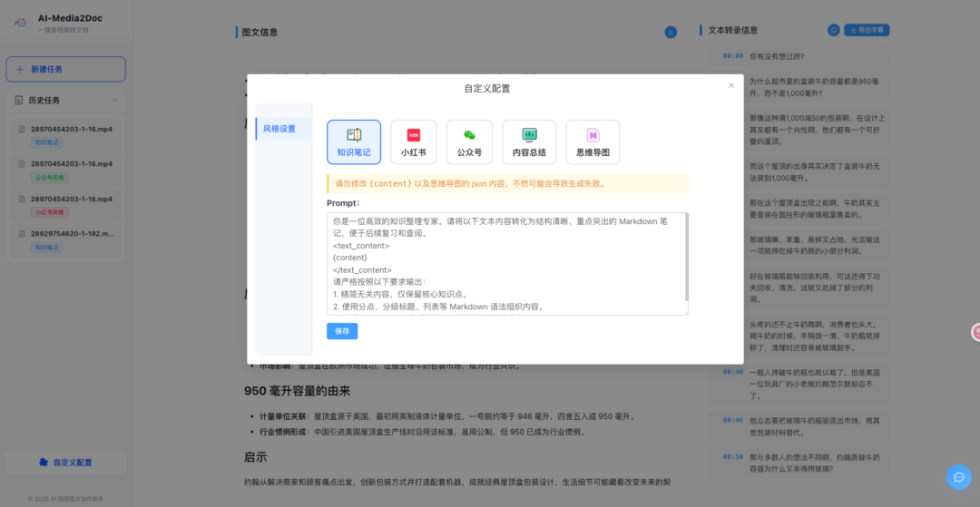Click the 新建任务 button
Viewport: 980px width, 507px height.
[65, 69]
